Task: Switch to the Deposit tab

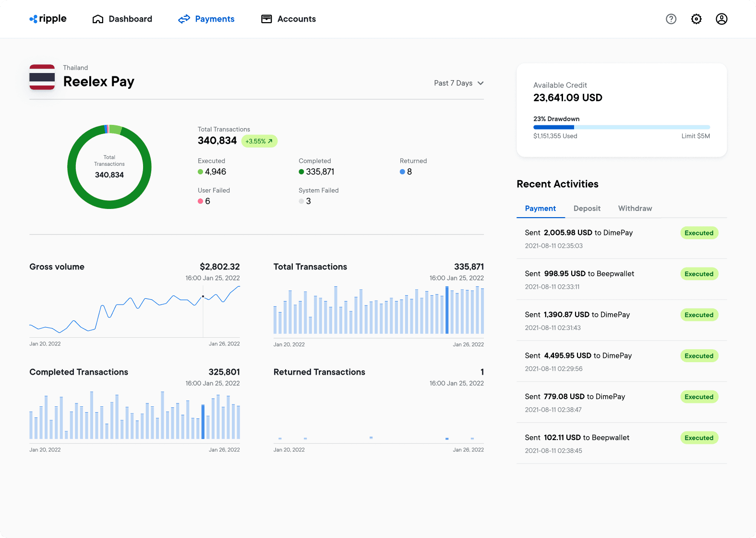Action: 587,208
